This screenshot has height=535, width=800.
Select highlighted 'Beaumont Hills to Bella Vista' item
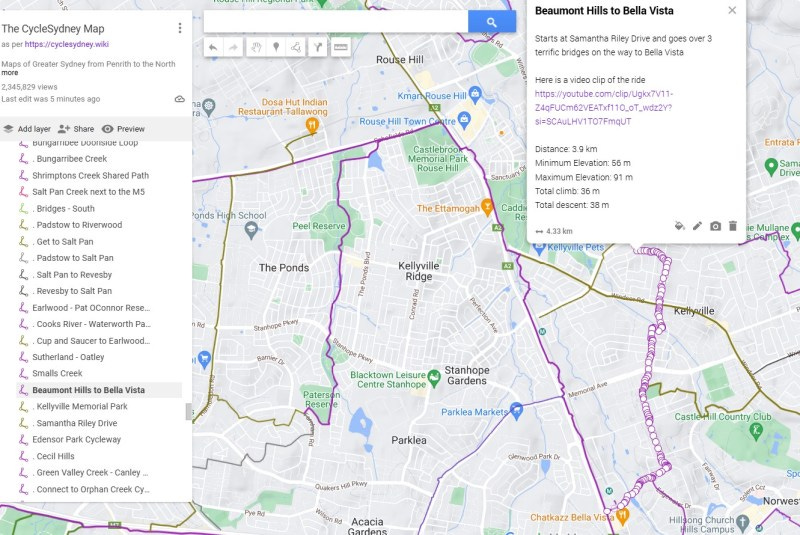99,390
